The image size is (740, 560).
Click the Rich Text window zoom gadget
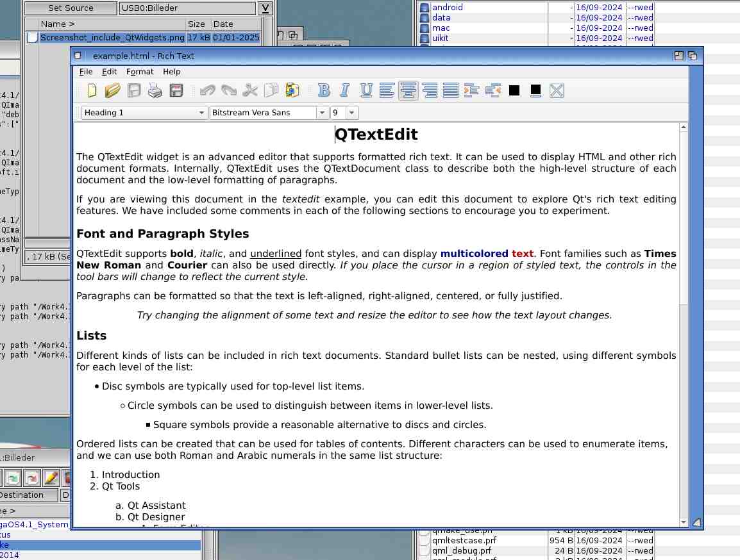[x=678, y=56]
